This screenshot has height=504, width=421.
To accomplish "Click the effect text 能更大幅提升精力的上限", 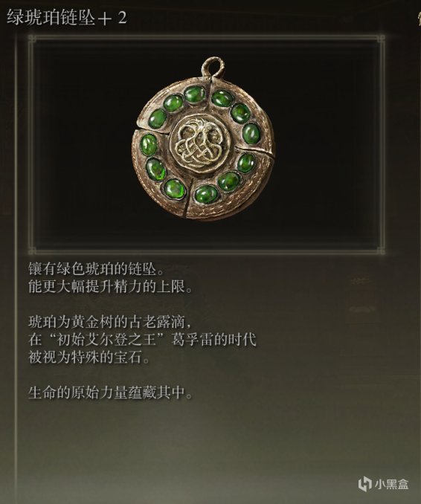I will pyautogui.click(x=110, y=286).
